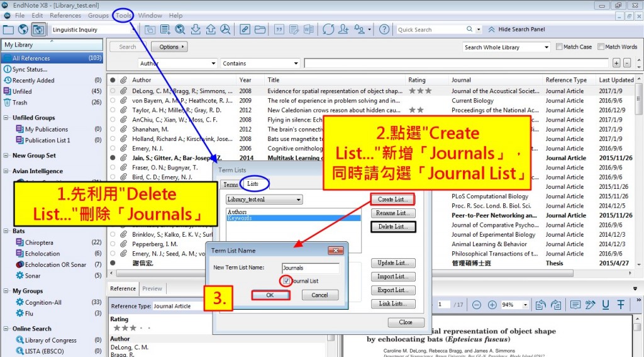Collapse the Unfiled Groups group set
The image size is (644, 357).
tap(6, 118)
